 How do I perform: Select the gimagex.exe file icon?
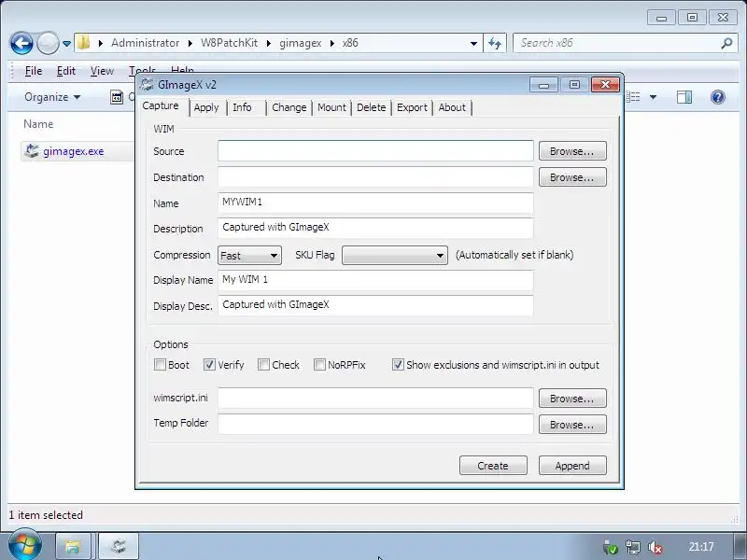[x=32, y=151]
